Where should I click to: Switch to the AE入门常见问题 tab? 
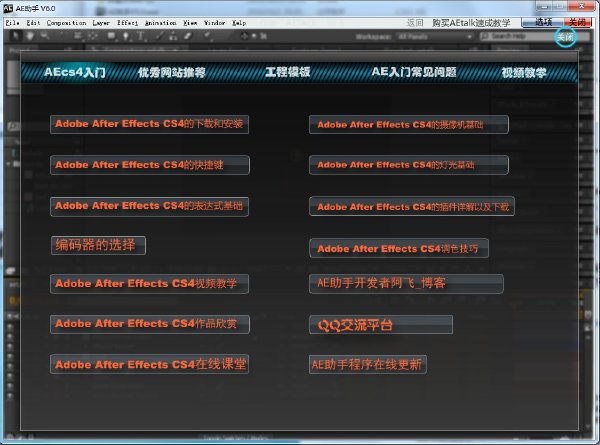click(x=414, y=72)
